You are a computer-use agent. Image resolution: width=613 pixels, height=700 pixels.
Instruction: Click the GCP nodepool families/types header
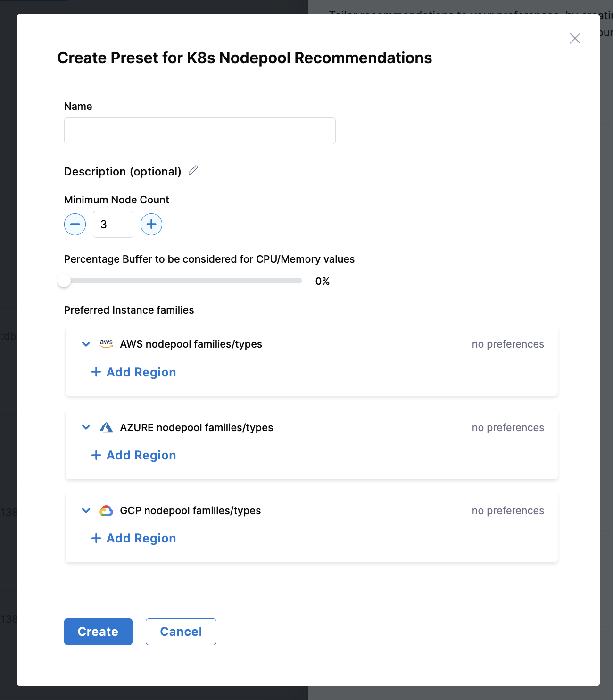coord(190,510)
